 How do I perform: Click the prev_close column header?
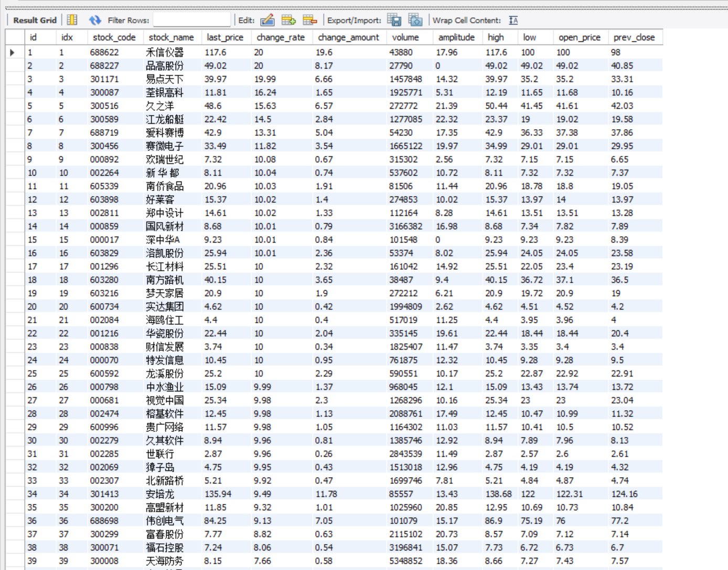pyautogui.click(x=634, y=37)
